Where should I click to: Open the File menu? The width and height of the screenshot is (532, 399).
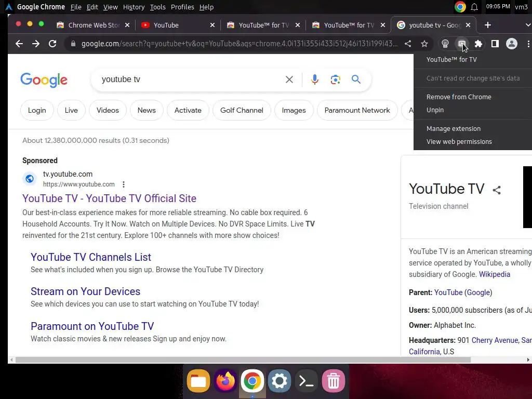pyautogui.click(x=76, y=7)
